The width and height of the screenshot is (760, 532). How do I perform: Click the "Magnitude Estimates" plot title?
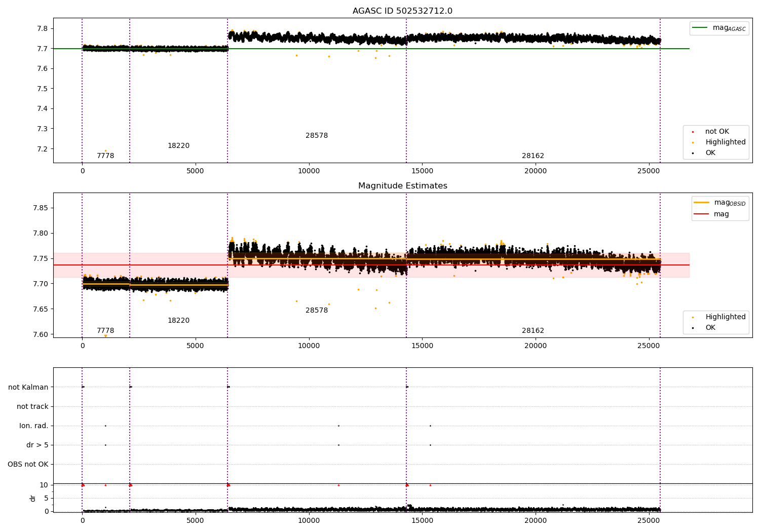click(402, 186)
